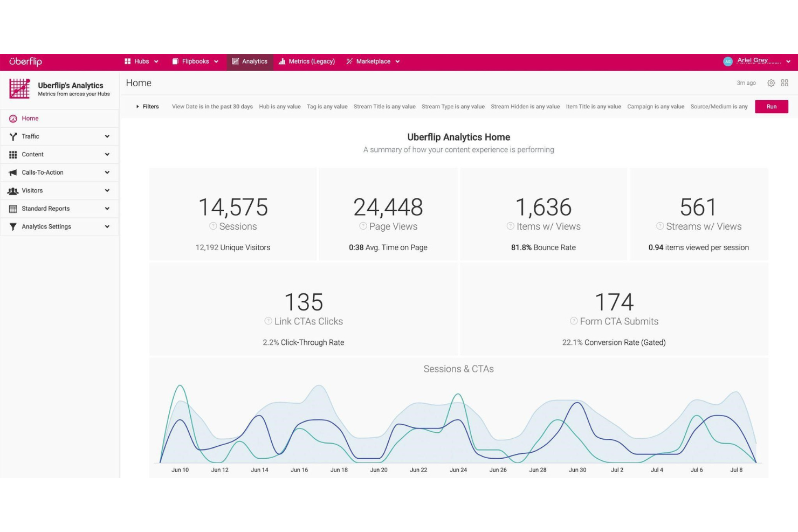The height and width of the screenshot is (532, 798).
Task: Click the Campaign is any value filter
Action: point(656,107)
